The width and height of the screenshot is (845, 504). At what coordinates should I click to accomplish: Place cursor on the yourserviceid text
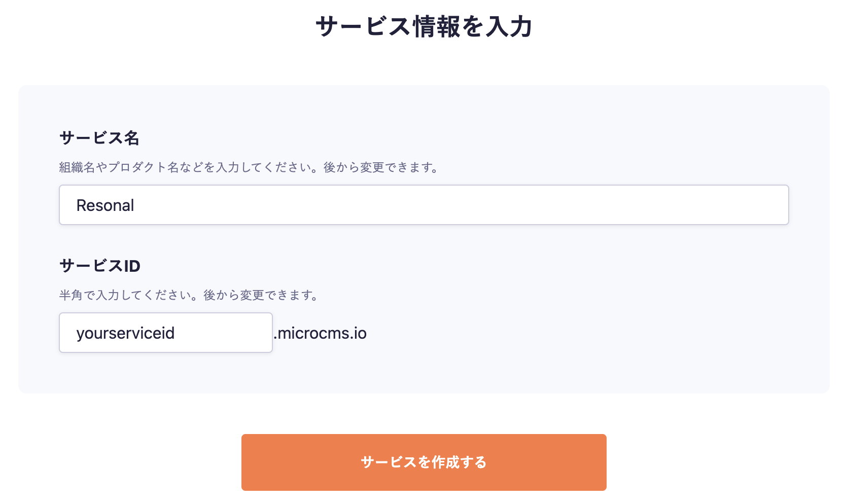click(x=125, y=333)
